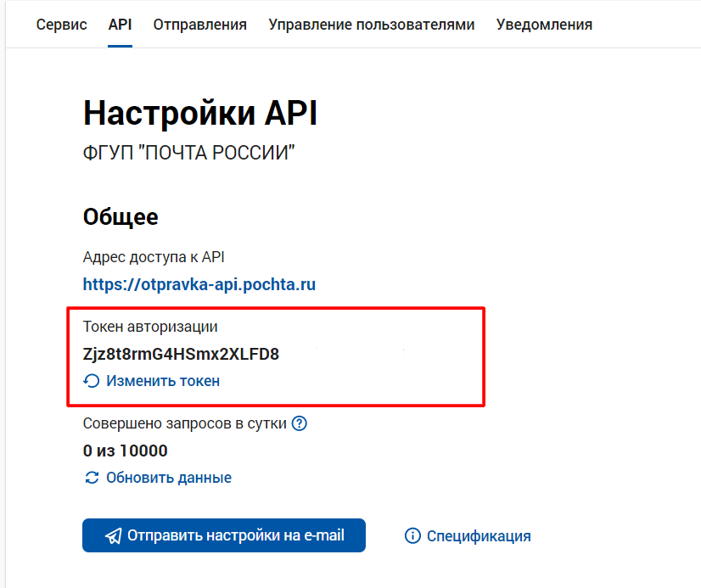Click the question mark help icon
Image resolution: width=701 pixels, height=588 pixels.
pos(299,423)
